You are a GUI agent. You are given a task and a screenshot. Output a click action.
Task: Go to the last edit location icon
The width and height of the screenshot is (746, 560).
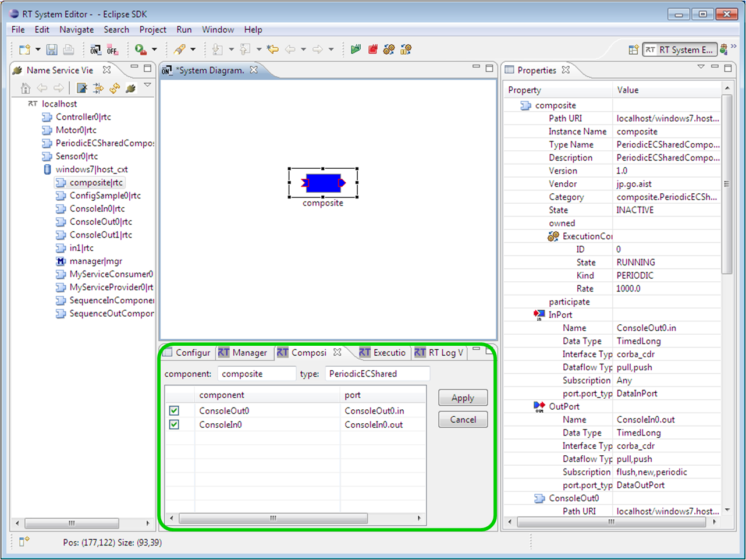tap(273, 49)
